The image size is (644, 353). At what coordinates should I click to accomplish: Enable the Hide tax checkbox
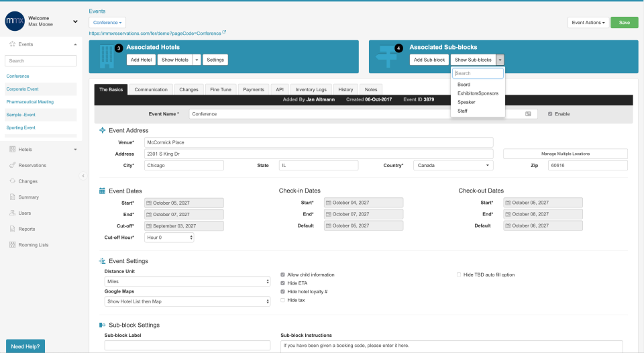(282, 300)
